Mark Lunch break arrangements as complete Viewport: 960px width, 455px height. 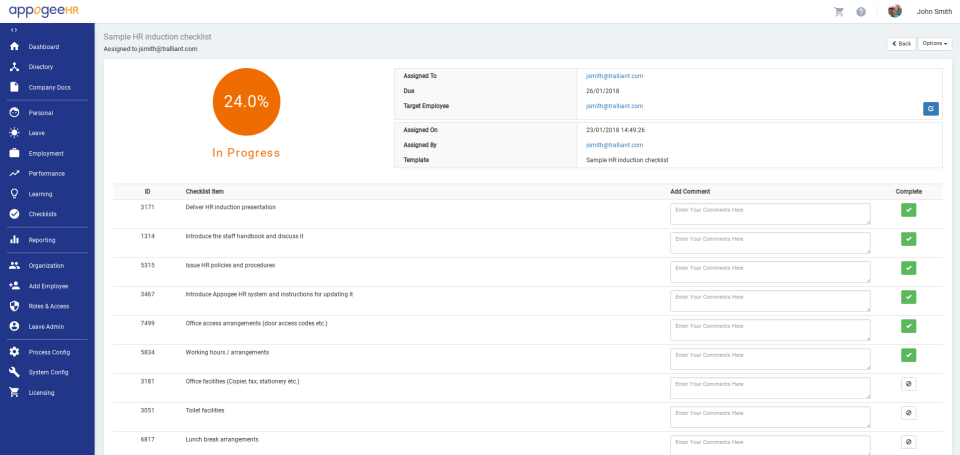909,442
